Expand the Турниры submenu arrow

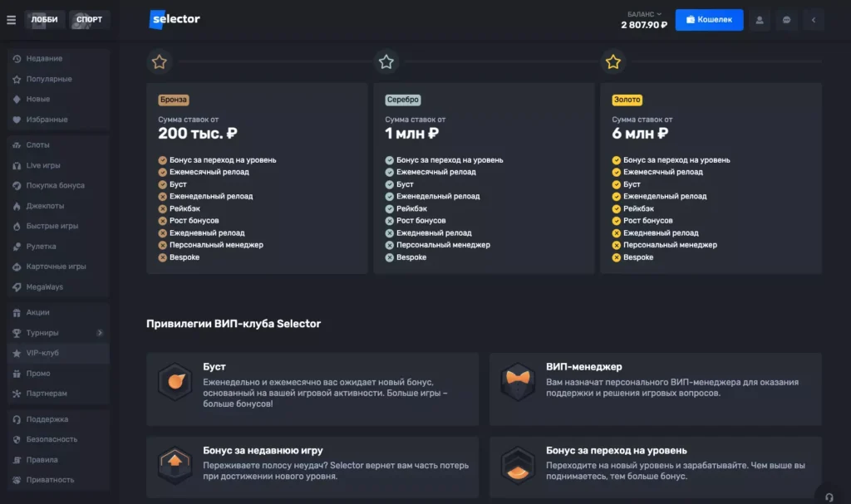(x=100, y=333)
